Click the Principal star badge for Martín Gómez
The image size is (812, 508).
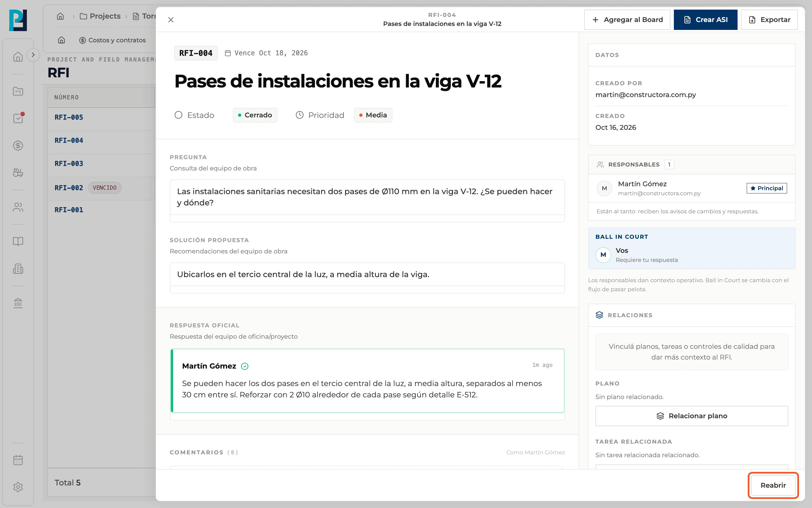[766, 188]
